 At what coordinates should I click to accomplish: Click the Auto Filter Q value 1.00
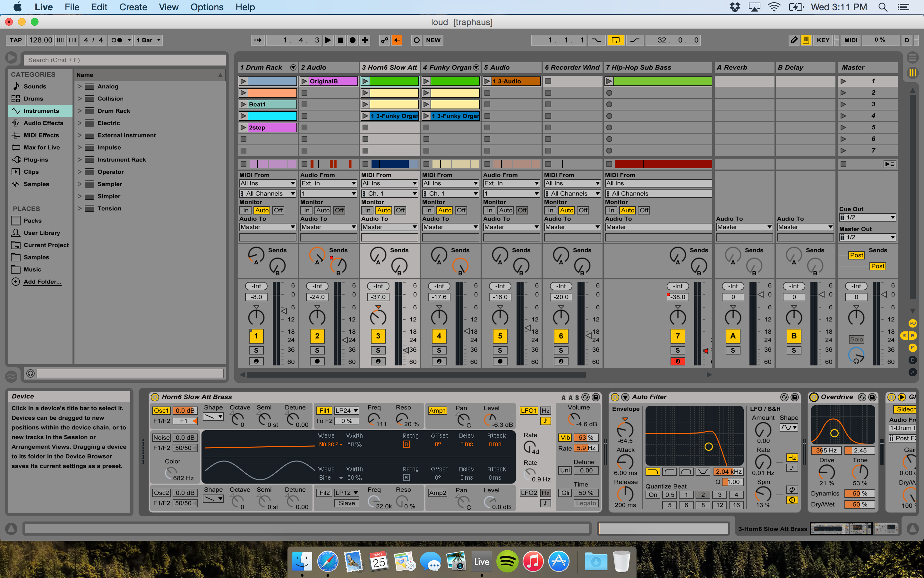(733, 482)
